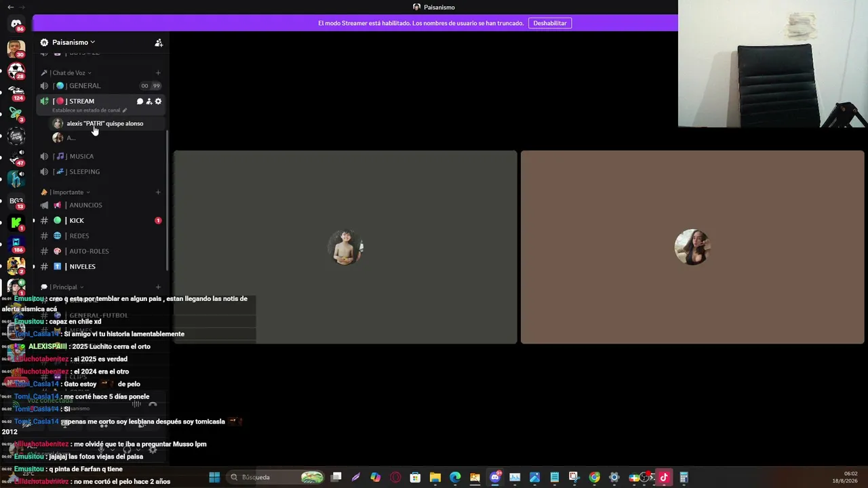Open the BG3 server icon
This screenshot has height=488, width=868.
point(16,201)
